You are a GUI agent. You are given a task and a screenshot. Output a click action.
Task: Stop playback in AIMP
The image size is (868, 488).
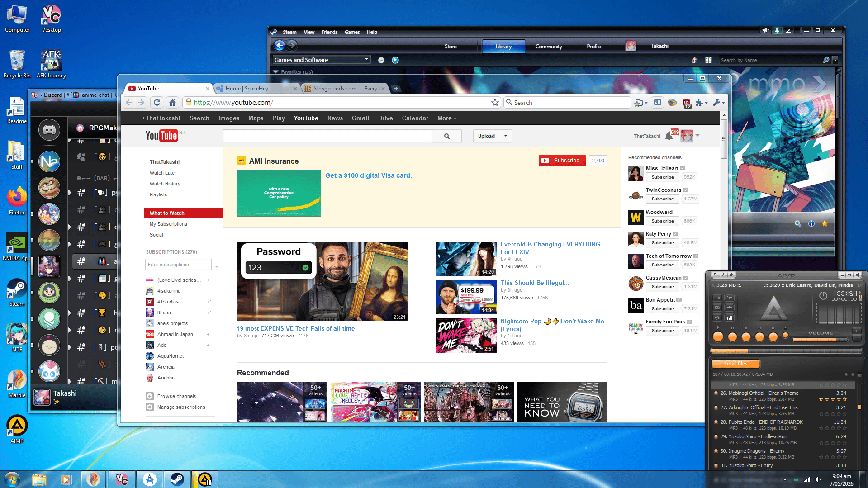coord(746,337)
